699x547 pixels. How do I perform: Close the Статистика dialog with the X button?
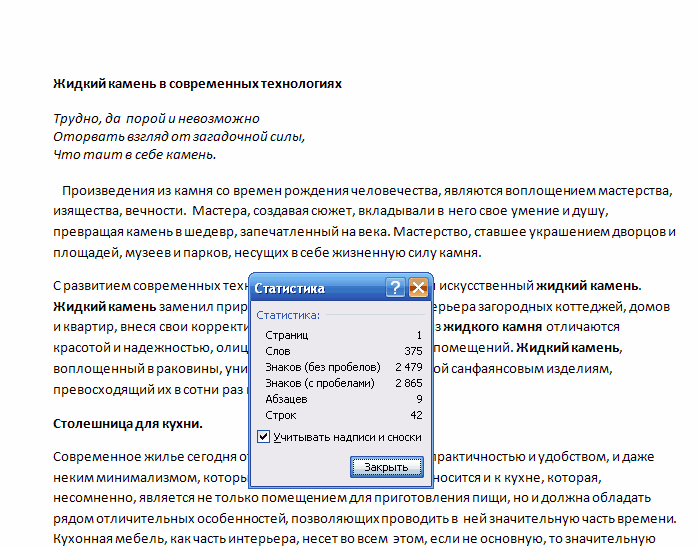[x=418, y=288]
